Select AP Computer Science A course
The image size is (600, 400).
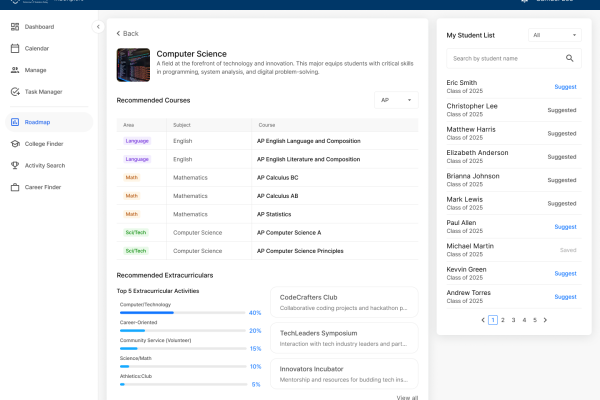pyautogui.click(x=289, y=233)
